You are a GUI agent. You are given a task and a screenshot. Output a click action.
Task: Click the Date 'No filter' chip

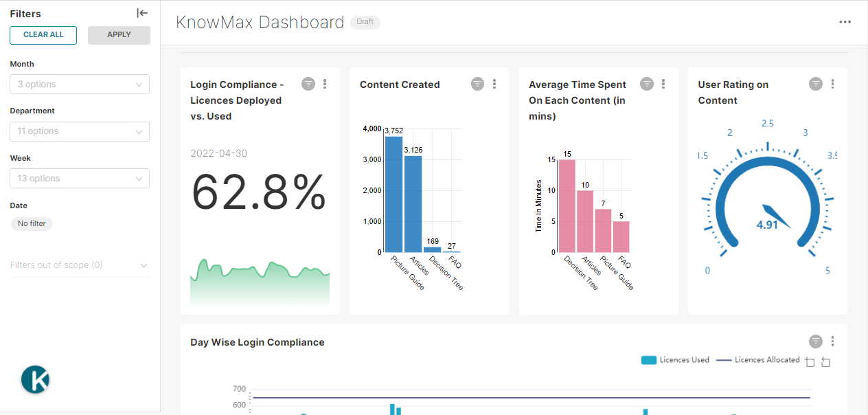(32, 224)
